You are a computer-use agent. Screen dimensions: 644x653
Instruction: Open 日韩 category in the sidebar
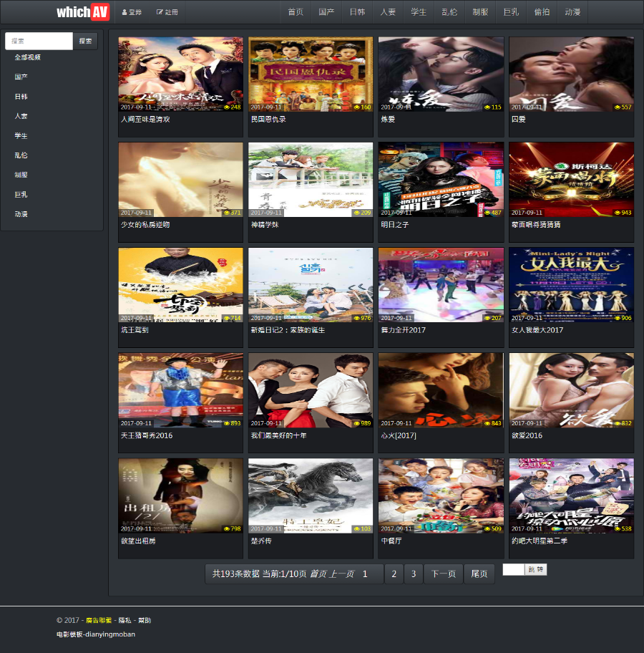point(21,96)
